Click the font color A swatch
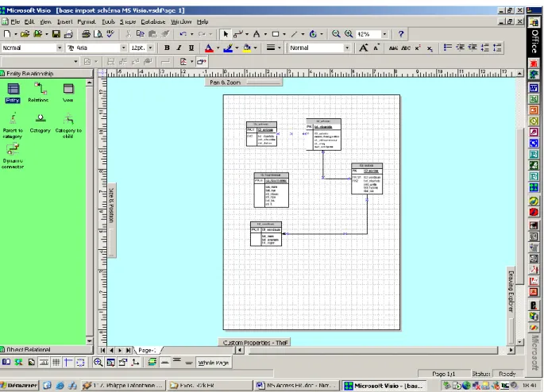The width and height of the screenshot is (544, 392). 209,48
